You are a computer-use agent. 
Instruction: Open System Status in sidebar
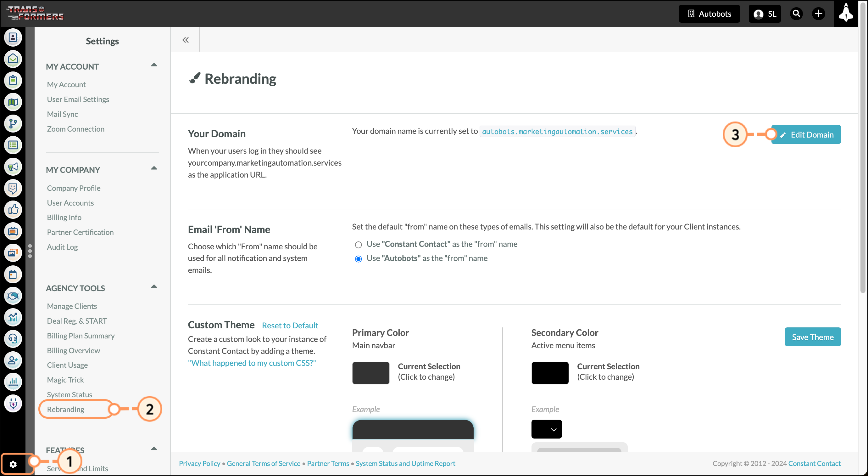70,394
